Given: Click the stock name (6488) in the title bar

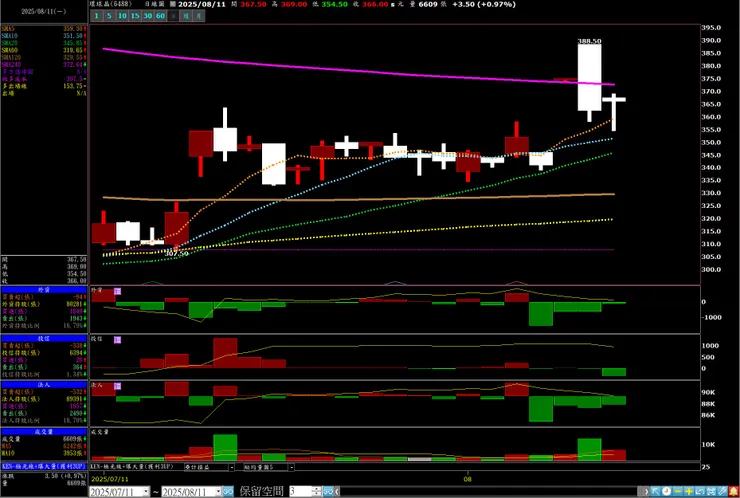Looking at the screenshot, I should (111, 4).
